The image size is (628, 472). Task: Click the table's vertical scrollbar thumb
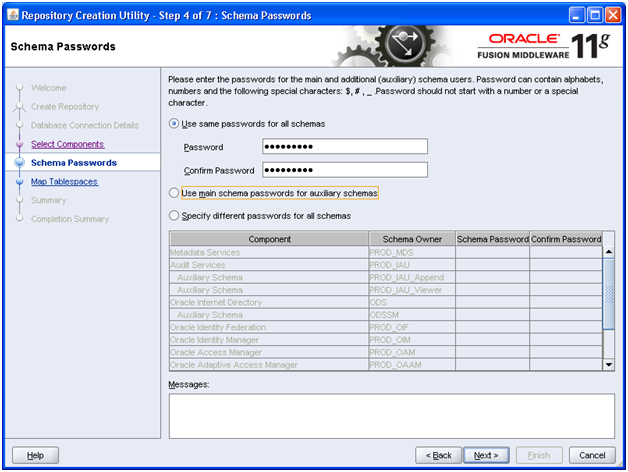(609, 294)
